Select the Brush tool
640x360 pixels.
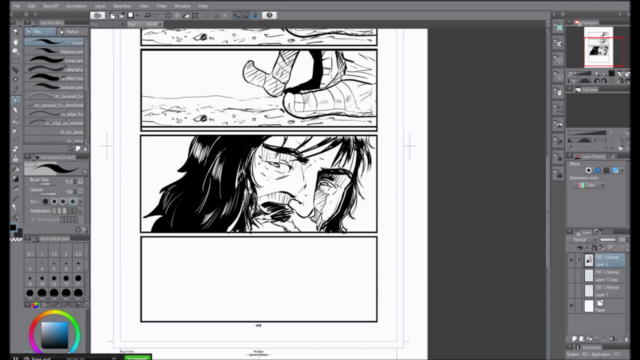tap(16, 121)
